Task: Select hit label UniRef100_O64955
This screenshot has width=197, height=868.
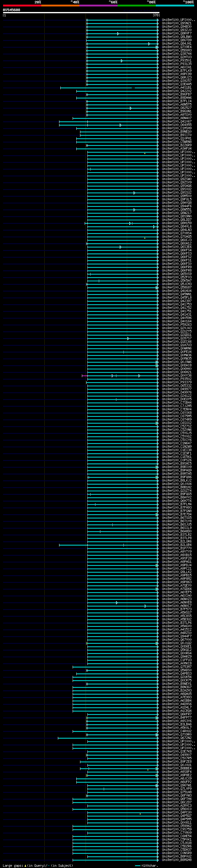Action: [176, 125]
